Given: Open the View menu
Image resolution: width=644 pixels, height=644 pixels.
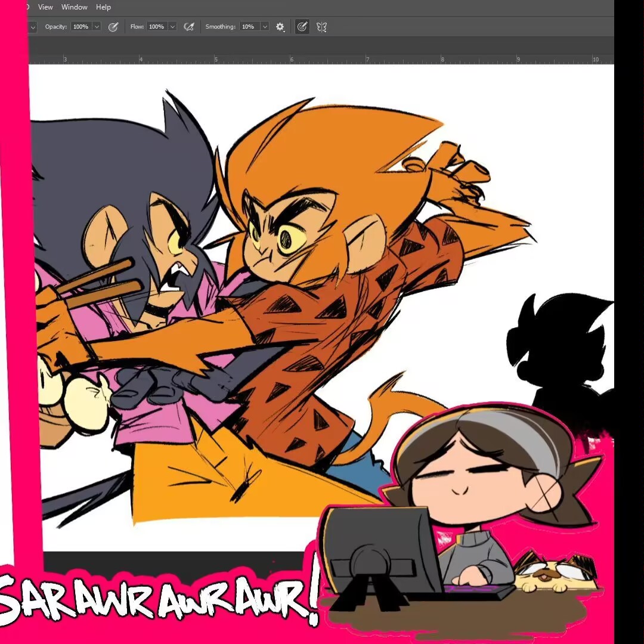Looking at the screenshot, I should [x=45, y=7].
